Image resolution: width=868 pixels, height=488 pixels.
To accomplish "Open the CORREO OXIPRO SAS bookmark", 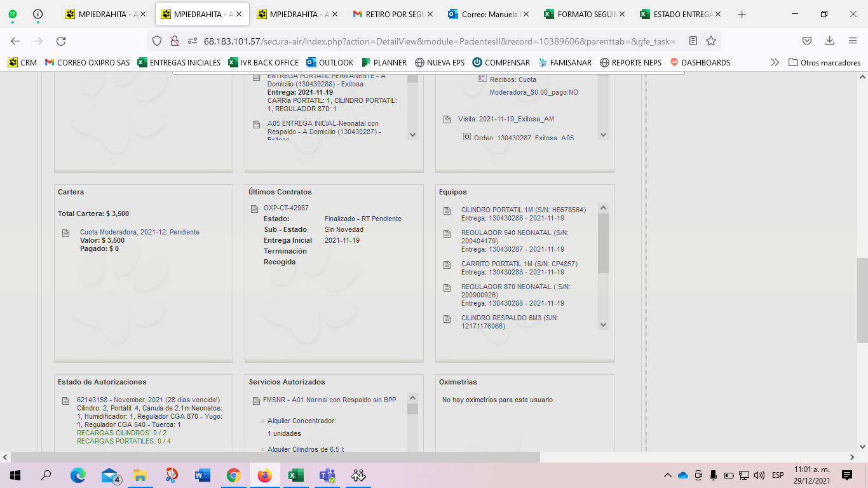I will click(88, 62).
